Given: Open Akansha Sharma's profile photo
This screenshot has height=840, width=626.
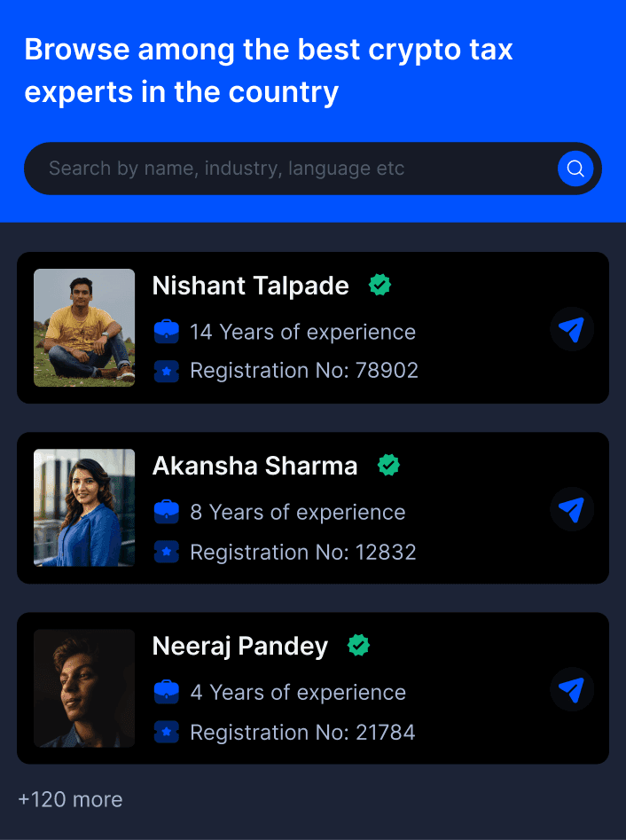Looking at the screenshot, I should (x=84, y=507).
